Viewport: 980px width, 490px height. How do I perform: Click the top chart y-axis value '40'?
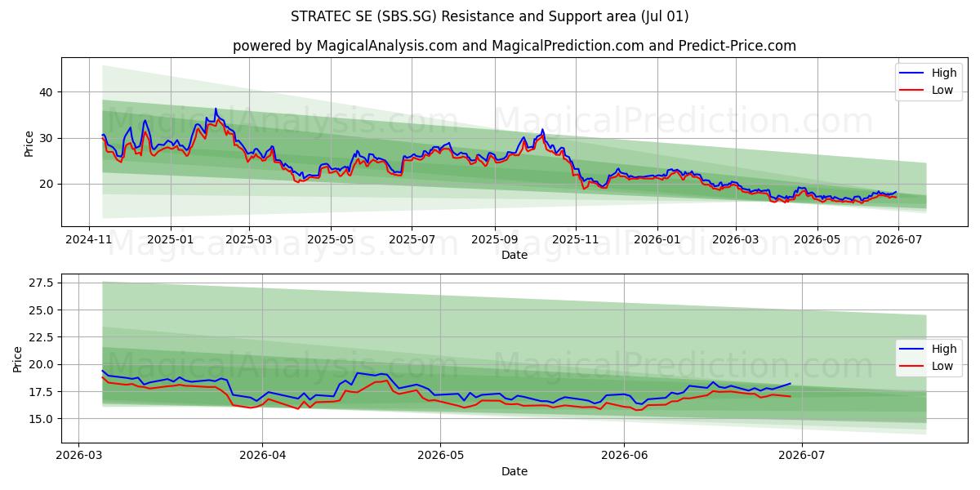pyautogui.click(x=47, y=92)
